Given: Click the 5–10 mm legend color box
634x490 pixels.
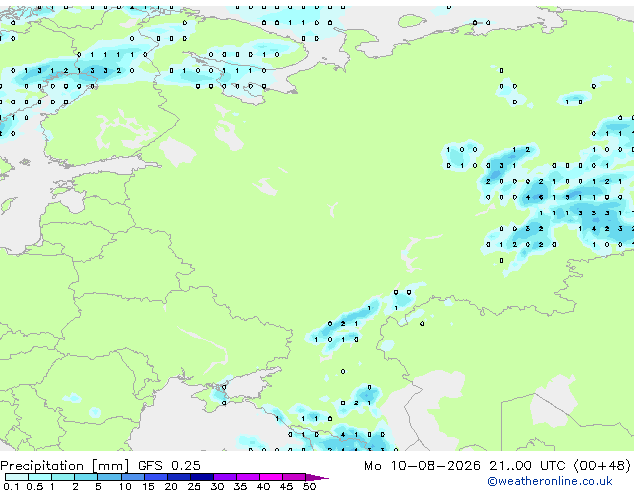Looking at the screenshot, I should pyautogui.click(x=109, y=477).
